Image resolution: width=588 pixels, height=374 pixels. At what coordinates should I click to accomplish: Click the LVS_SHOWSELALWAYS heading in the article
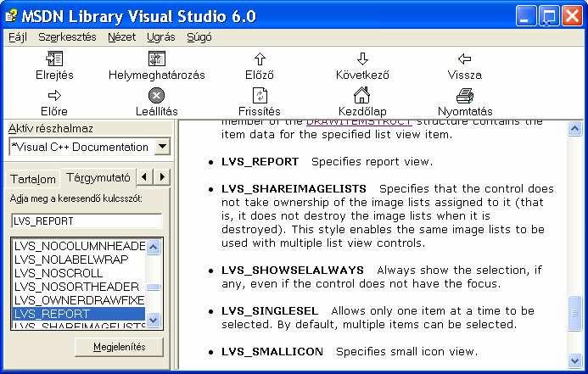coord(293,271)
